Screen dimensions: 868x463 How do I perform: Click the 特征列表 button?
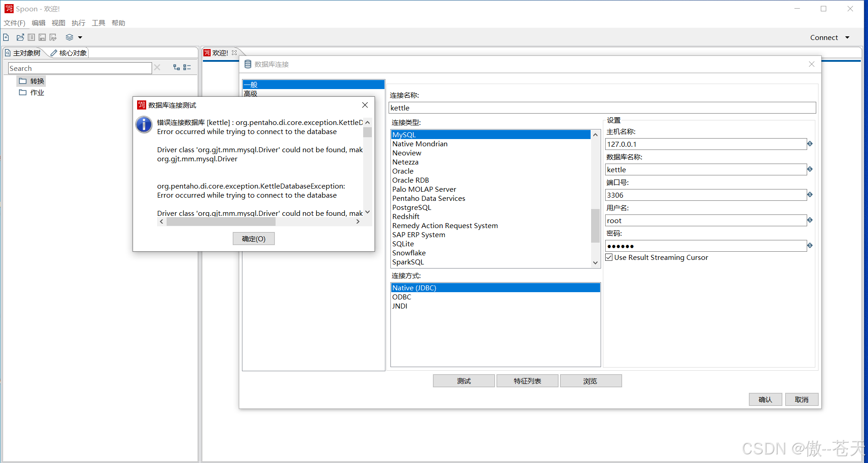[527, 381]
